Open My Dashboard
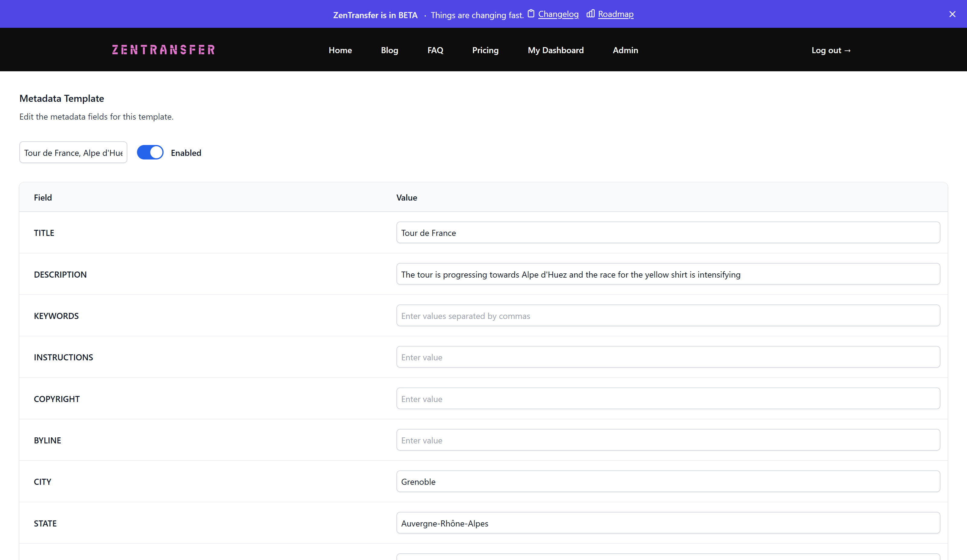This screenshot has width=967, height=560. coord(555,50)
